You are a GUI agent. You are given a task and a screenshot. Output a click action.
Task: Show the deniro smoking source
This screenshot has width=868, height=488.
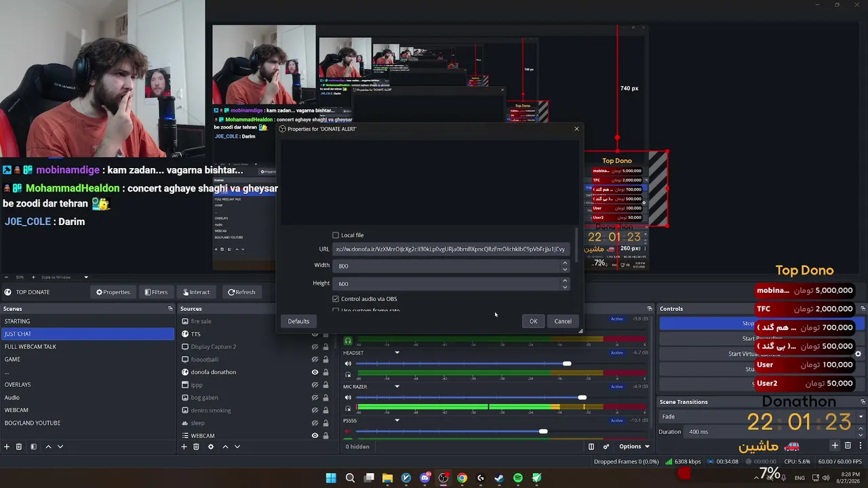click(315, 410)
